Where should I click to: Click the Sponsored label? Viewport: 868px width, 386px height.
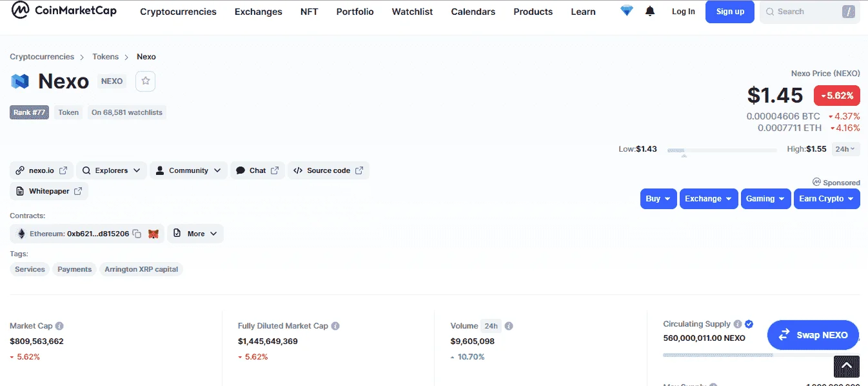click(x=837, y=183)
